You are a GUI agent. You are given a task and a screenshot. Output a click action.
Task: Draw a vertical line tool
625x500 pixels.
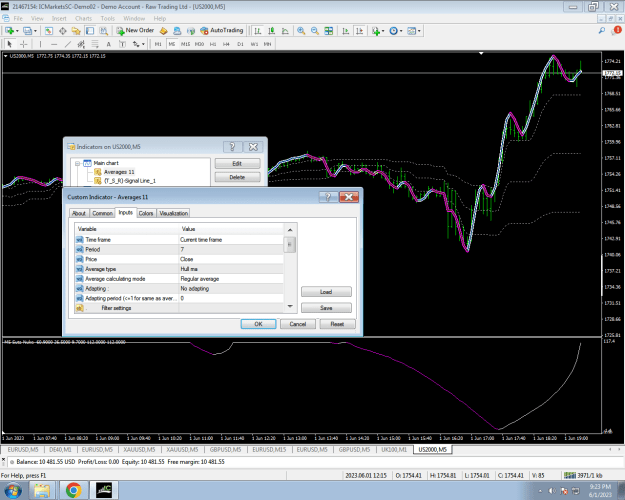(40, 44)
